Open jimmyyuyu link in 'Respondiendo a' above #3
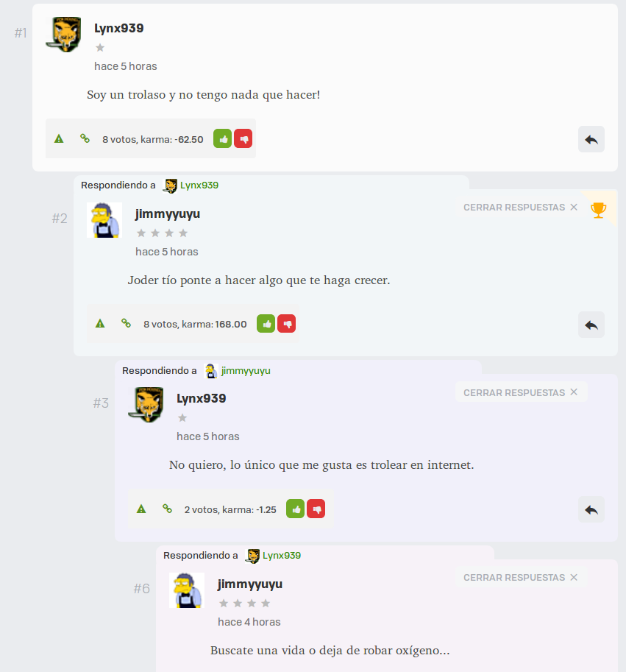Viewport: 626px width, 672px height. (x=246, y=371)
